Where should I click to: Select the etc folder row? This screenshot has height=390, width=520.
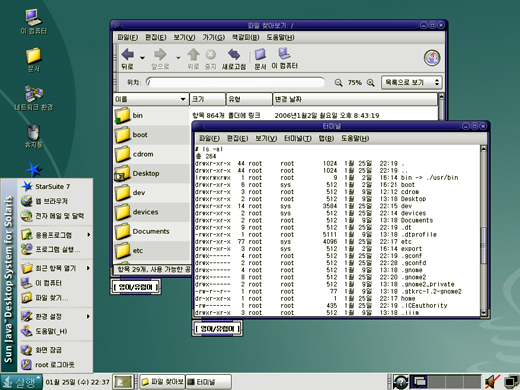[x=152, y=251]
